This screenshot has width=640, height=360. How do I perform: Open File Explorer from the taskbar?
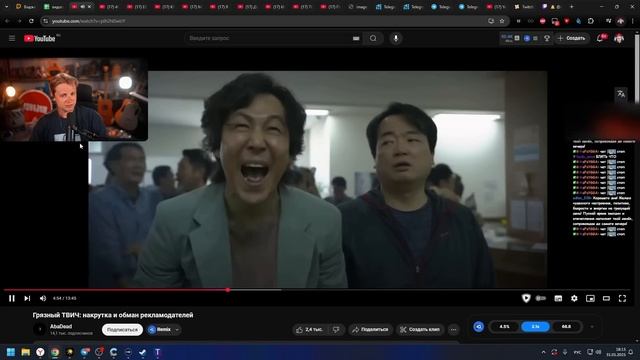click(x=26, y=352)
